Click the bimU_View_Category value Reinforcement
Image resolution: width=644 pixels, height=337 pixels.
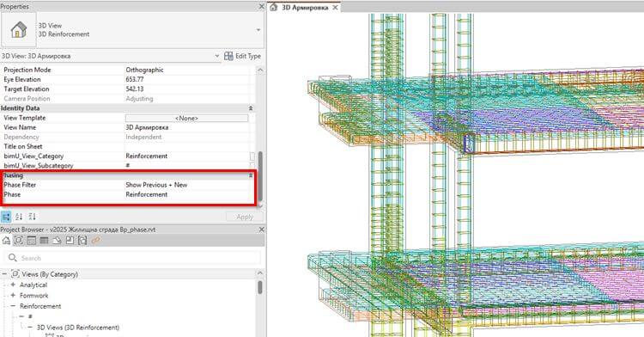coord(187,156)
